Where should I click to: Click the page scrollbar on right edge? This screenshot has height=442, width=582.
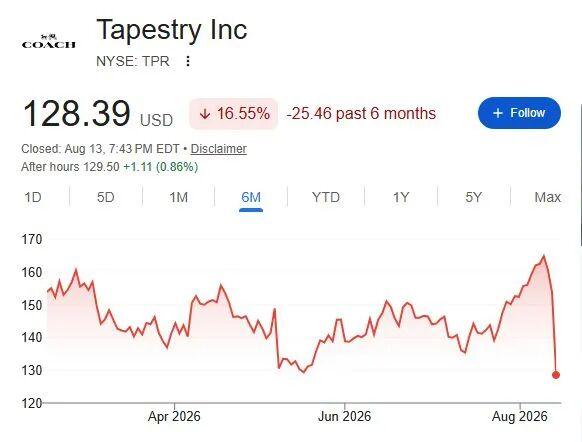coord(581,178)
